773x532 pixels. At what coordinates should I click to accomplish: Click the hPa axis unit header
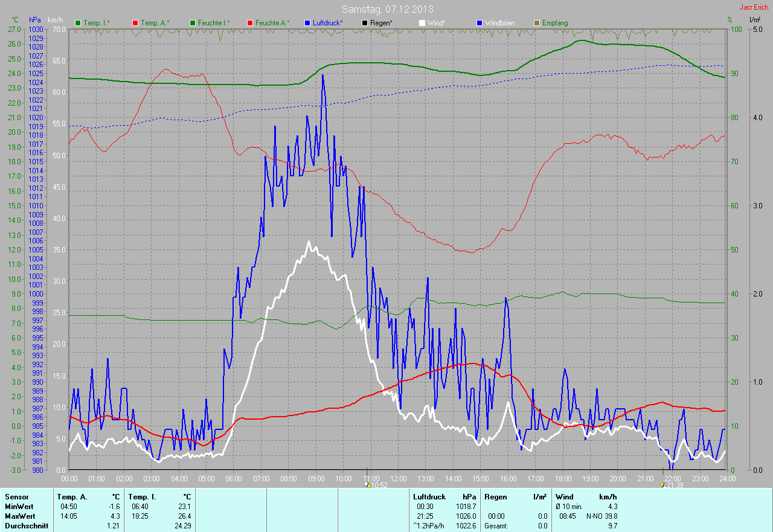[35, 20]
